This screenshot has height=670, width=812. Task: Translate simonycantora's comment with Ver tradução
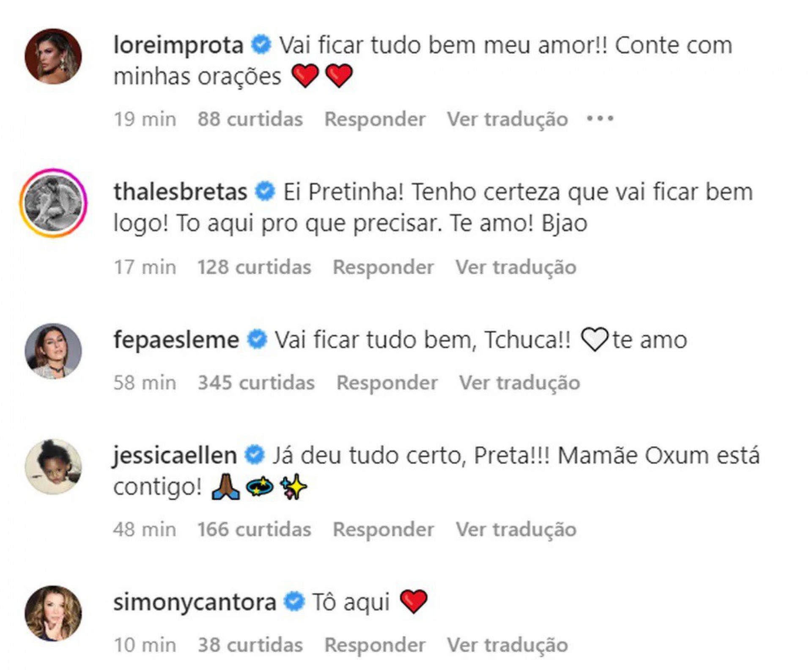tap(507, 645)
